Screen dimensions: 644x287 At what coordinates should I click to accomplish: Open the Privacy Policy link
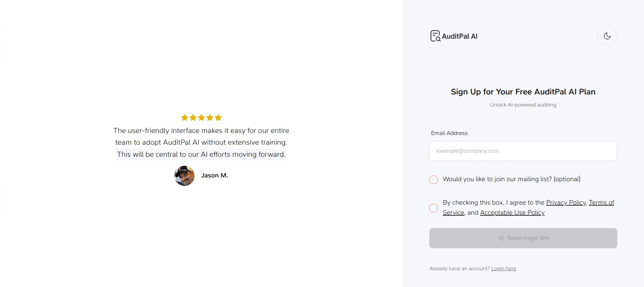coord(566,203)
